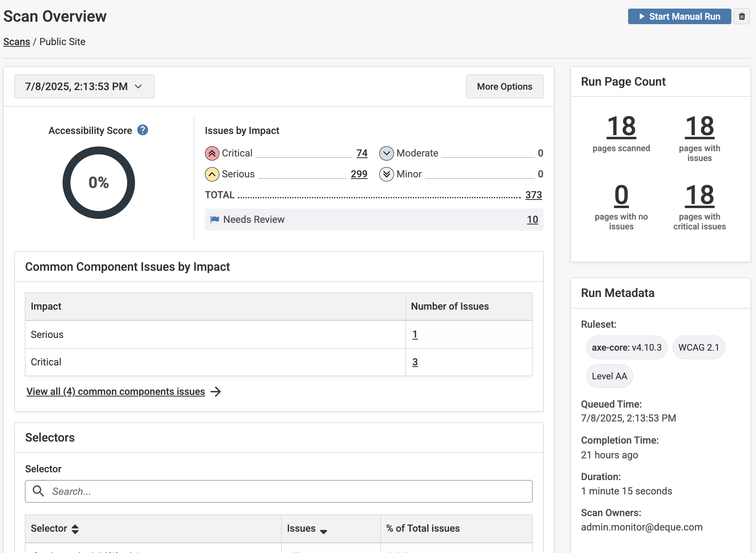The width and height of the screenshot is (756, 553).
Task: Click the magnifier icon in Selector search
Action: [x=39, y=491]
